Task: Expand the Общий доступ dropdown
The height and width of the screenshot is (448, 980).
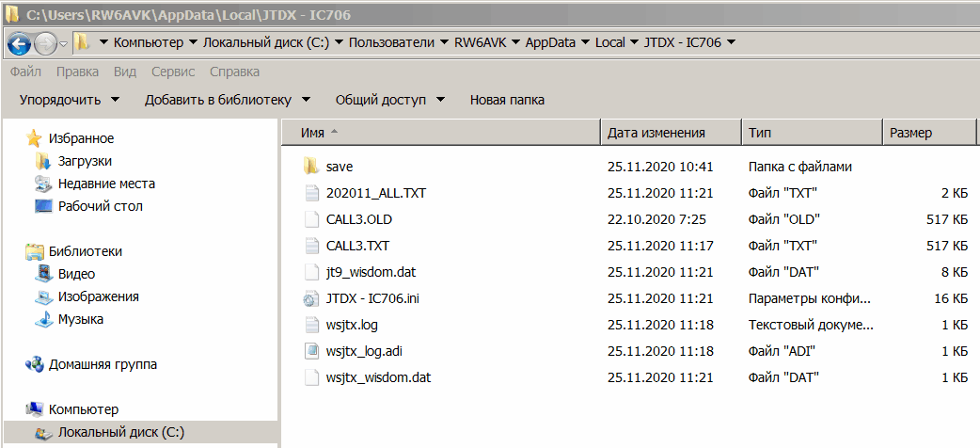Action: (389, 100)
